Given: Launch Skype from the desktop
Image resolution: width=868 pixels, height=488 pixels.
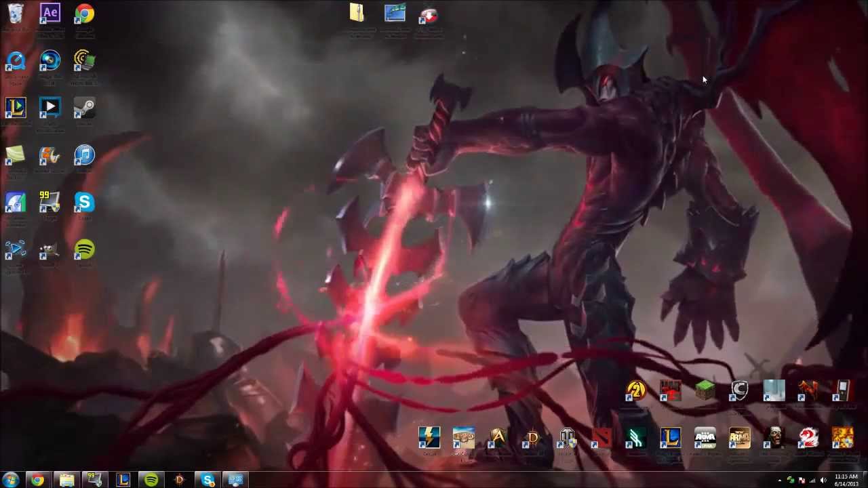Looking at the screenshot, I should 84,203.
